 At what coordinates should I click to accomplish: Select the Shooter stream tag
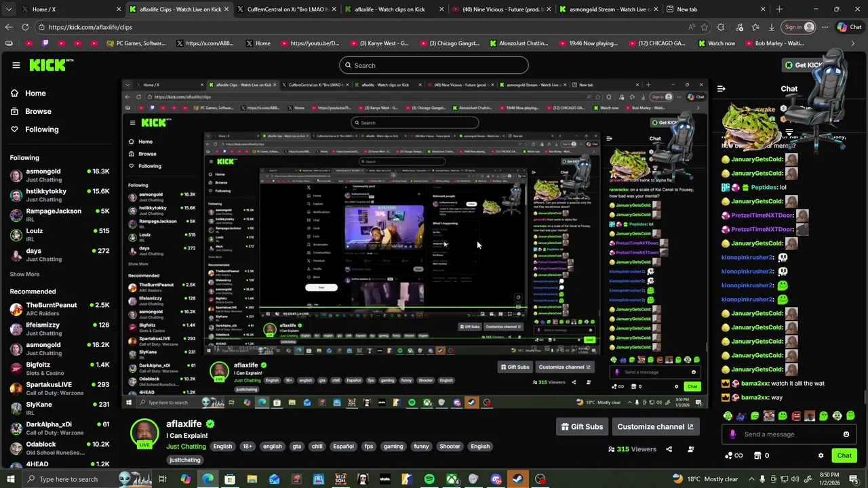[x=450, y=447]
